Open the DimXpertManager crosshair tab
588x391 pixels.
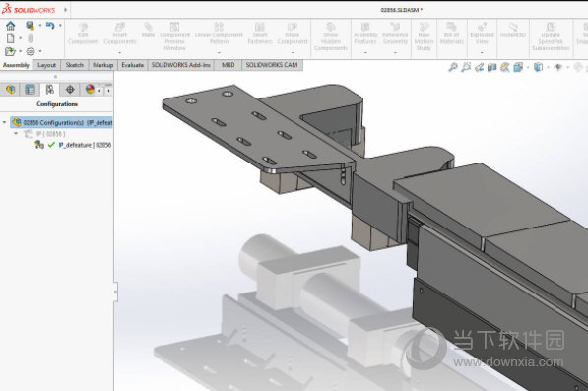(x=70, y=90)
